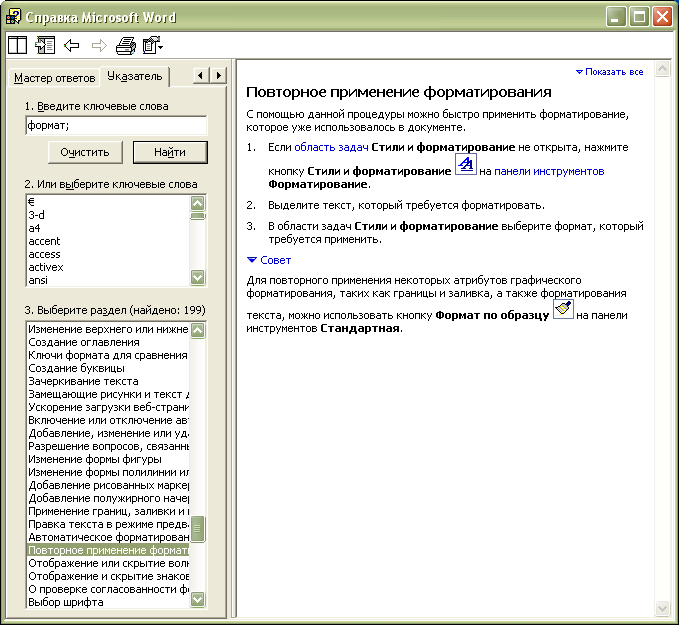This screenshot has height=625, width=679.
Task: Close the Справка Microsoft Word window
Action: (x=662, y=17)
